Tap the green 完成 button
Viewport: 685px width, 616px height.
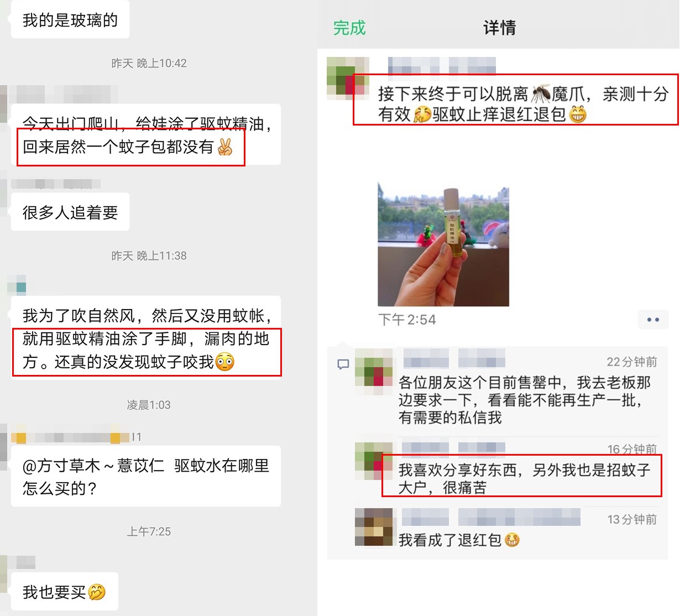pyautogui.click(x=349, y=28)
